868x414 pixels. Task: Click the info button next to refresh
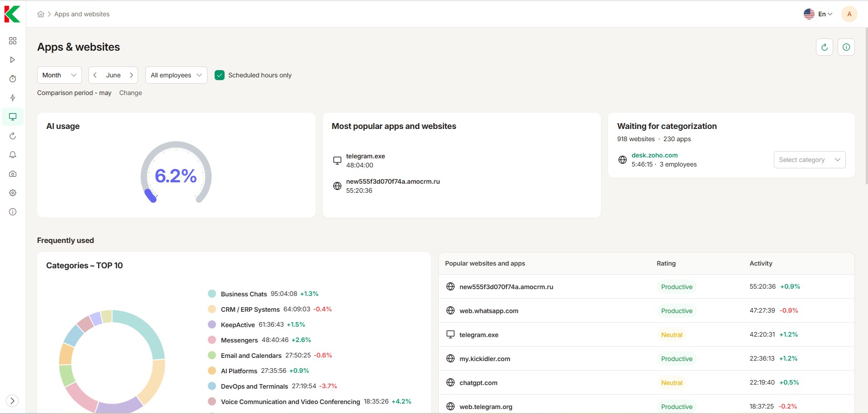coord(846,47)
